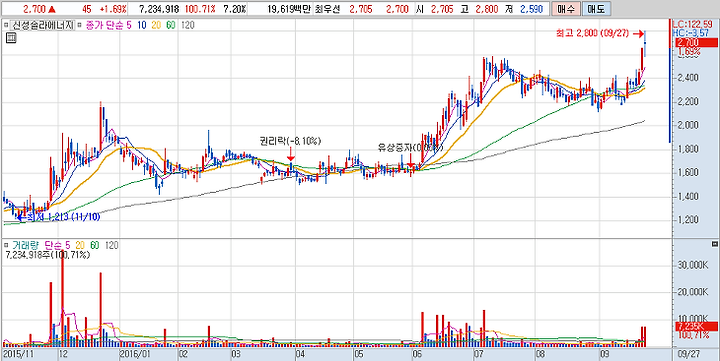Click the 권리락(-8.10%) event annotation
The height and width of the screenshot is (361, 720).
290,141
